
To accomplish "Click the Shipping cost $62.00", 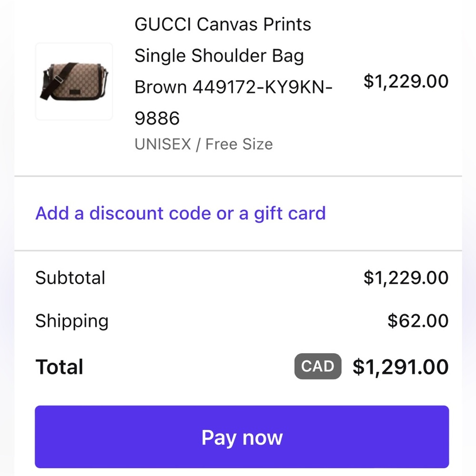I will coord(418,321).
